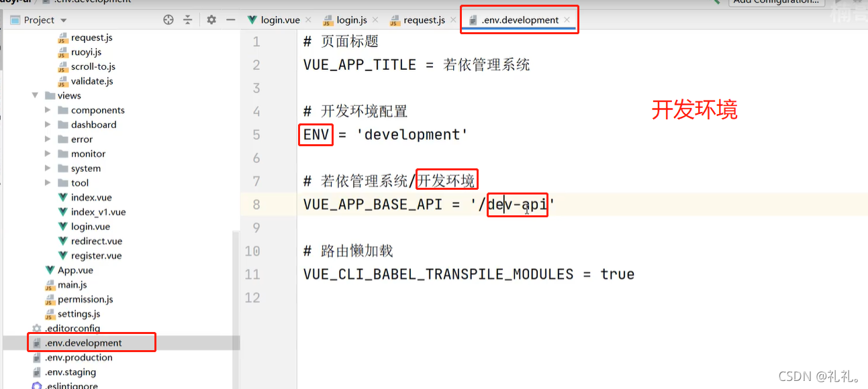Click the collapse all icon in Project panel
The height and width of the screenshot is (389, 868).
(188, 20)
